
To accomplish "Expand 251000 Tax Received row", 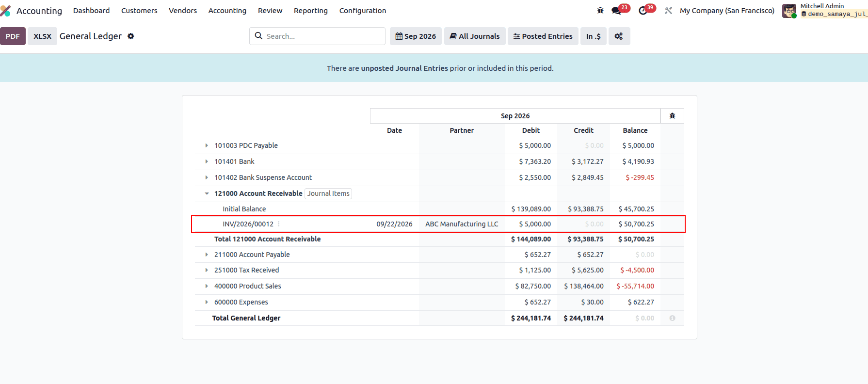I will coord(207,270).
